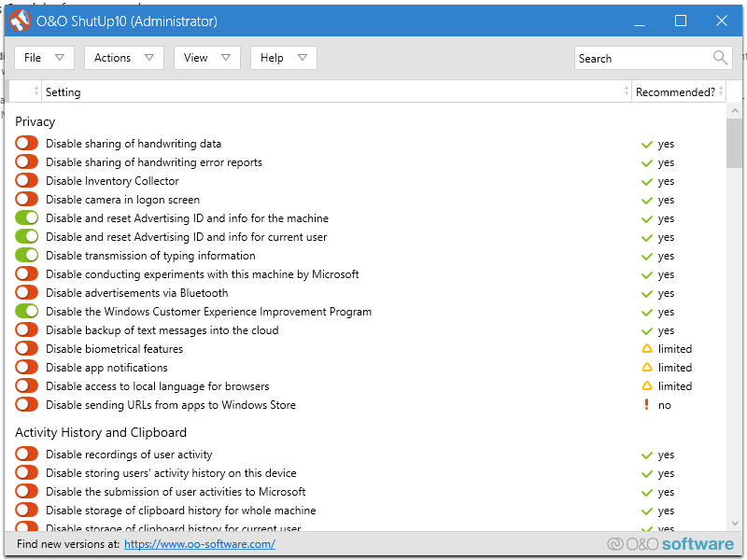The image size is (747, 560).
Task: Click the sort arrows at right end of Setting column
Action: click(626, 91)
